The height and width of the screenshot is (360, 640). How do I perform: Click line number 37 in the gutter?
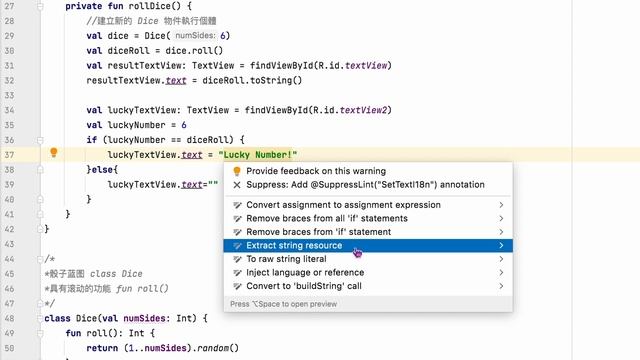coord(9,155)
